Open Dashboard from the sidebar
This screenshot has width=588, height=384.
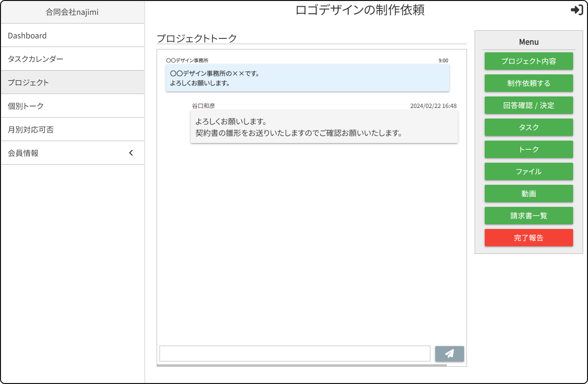pyautogui.click(x=27, y=36)
